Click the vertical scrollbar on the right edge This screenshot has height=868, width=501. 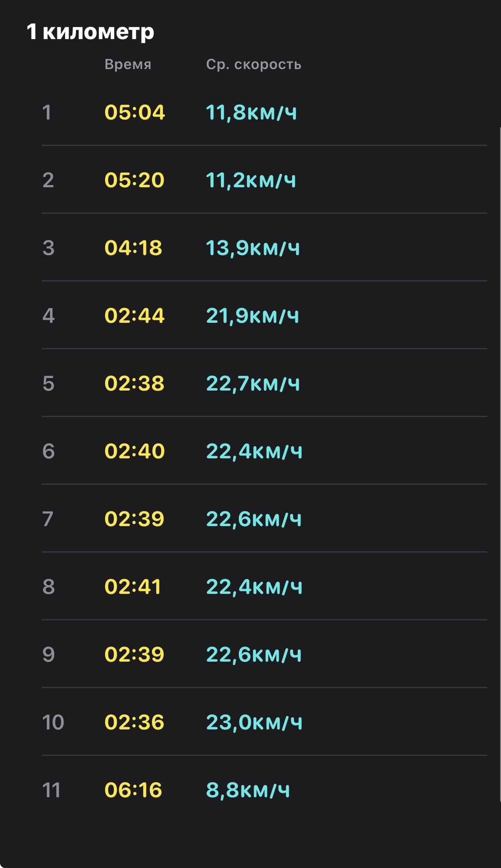pos(499,465)
